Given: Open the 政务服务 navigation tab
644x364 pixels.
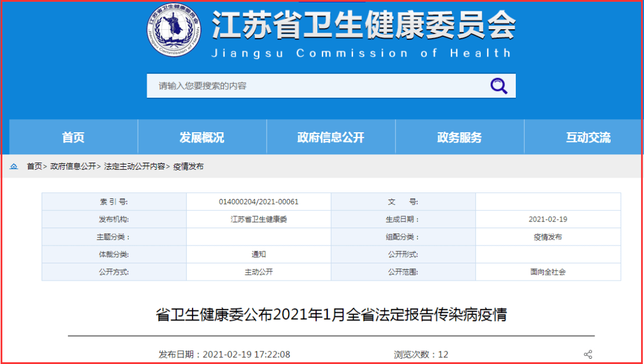Looking at the screenshot, I should click(460, 138).
